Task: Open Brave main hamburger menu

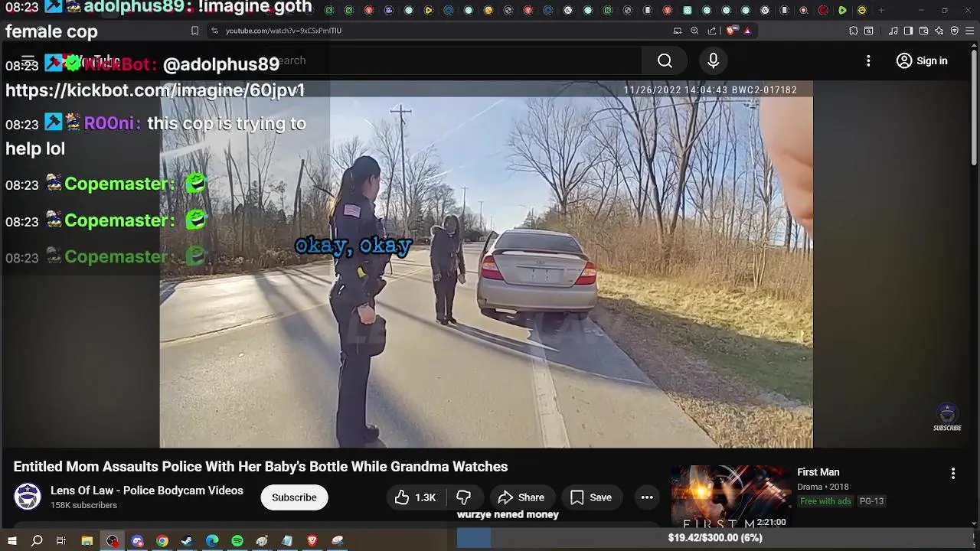Action: pyautogui.click(x=970, y=31)
